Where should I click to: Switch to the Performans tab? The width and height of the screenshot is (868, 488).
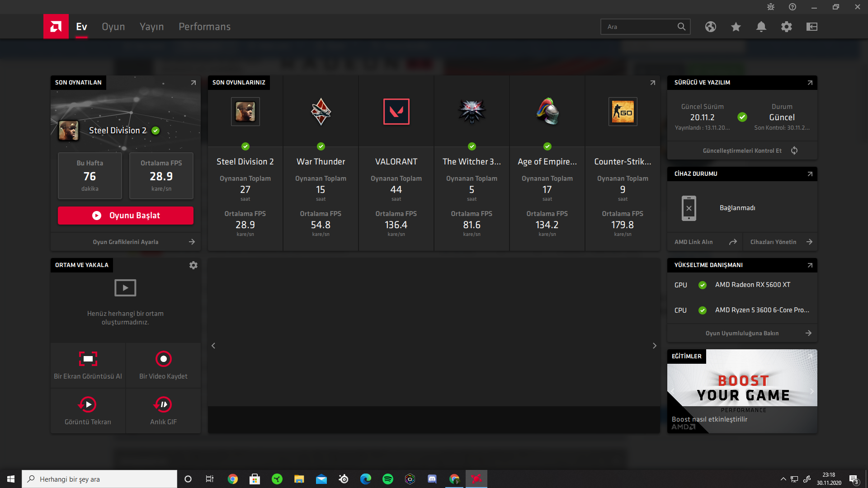[x=204, y=27]
